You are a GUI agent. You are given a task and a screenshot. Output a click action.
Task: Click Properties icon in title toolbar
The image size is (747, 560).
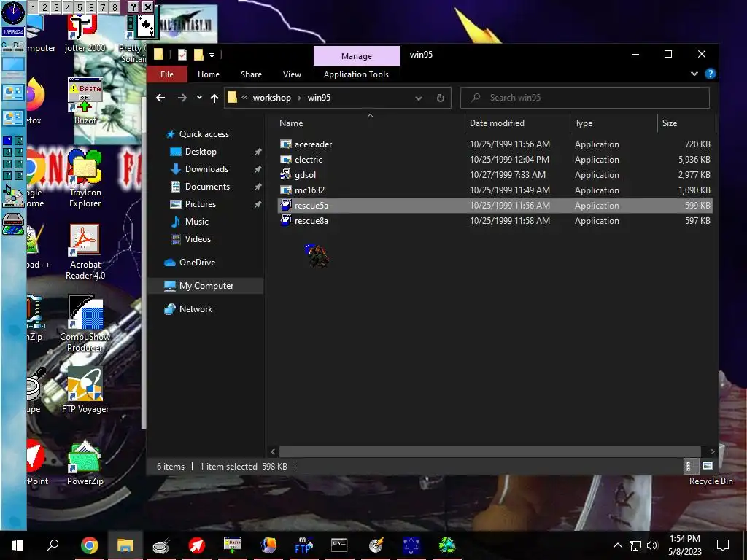click(182, 55)
